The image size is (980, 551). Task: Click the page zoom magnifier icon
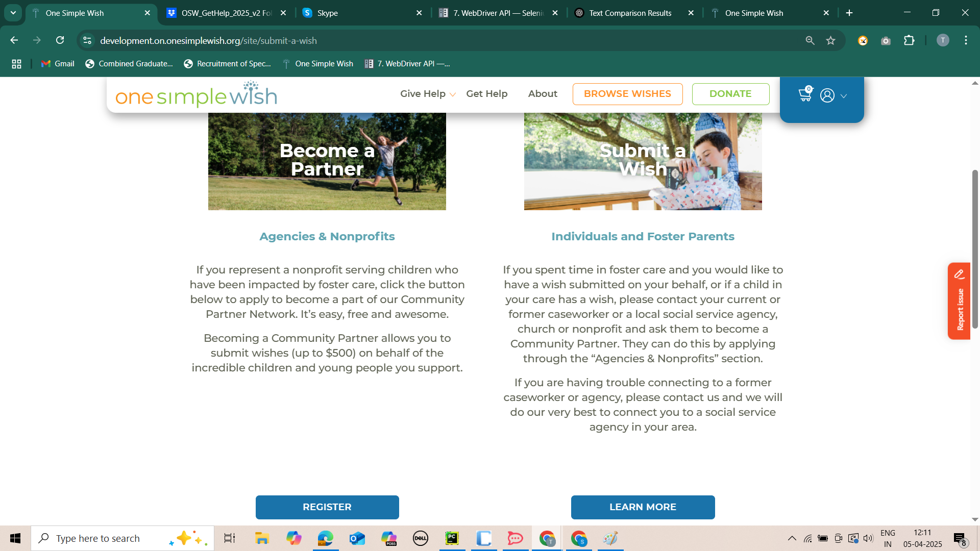(x=810, y=40)
